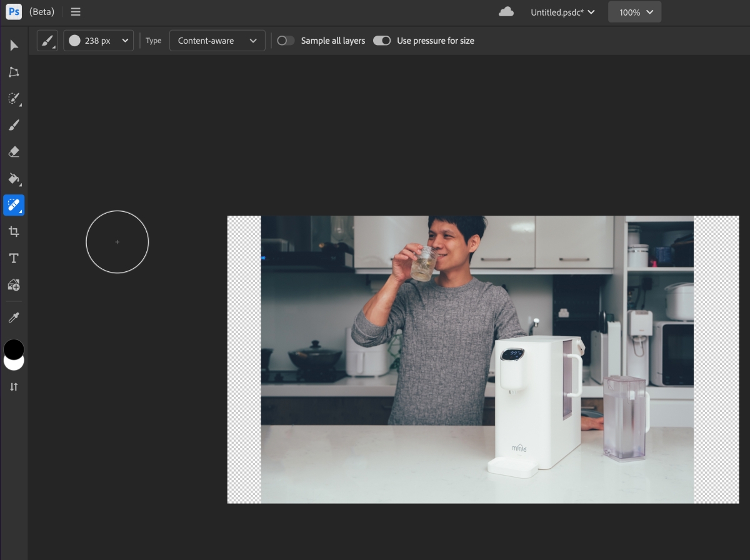Expand the Content-aware type dropdown

217,41
